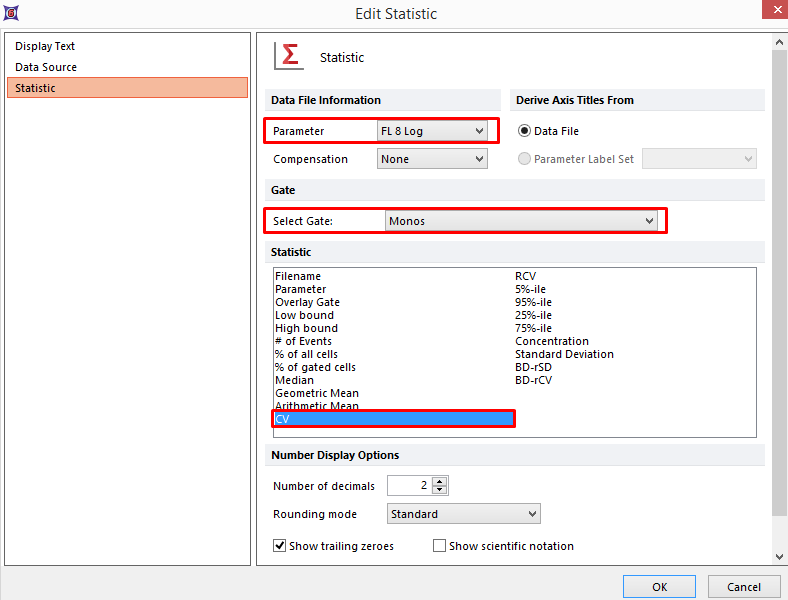
Task: Open the Select Gate dropdown showing Monos
Action: click(521, 221)
